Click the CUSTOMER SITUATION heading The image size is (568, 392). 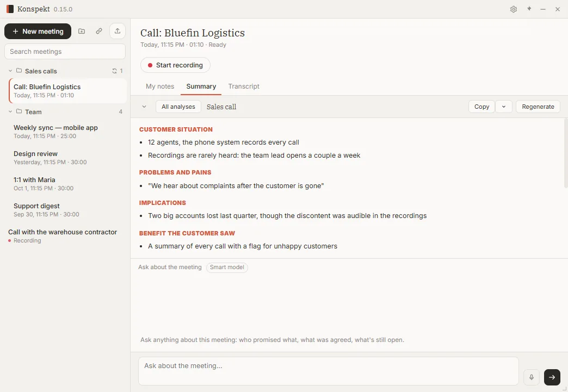click(x=176, y=129)
